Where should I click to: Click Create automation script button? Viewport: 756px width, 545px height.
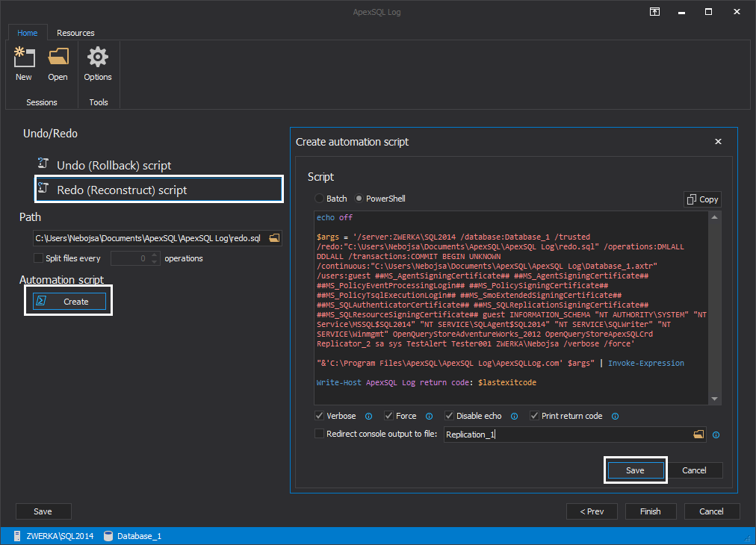pyautogui.click(x=69, y=301)
